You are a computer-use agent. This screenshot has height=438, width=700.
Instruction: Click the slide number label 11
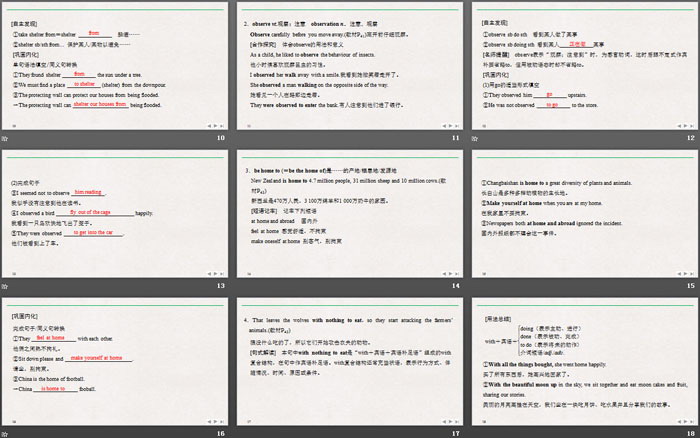click(x=455, y=138)
